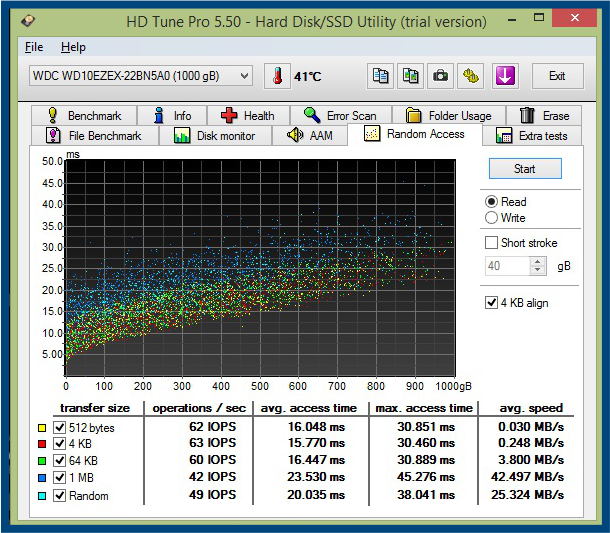The height and width of the screenshot is (533, 610).
Task: Click the Start button
Action: [x=525, y=168]
